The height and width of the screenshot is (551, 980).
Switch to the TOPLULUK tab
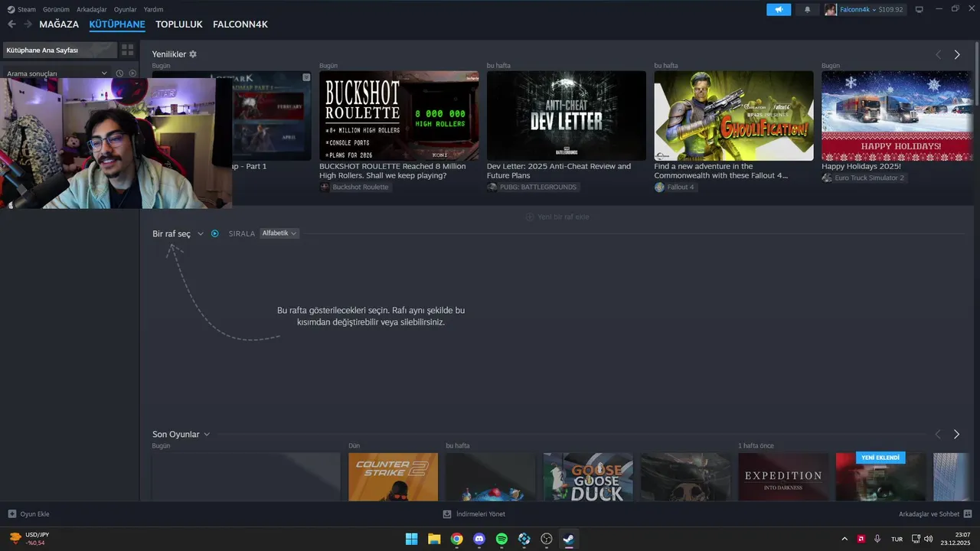(x=179, y=24)
